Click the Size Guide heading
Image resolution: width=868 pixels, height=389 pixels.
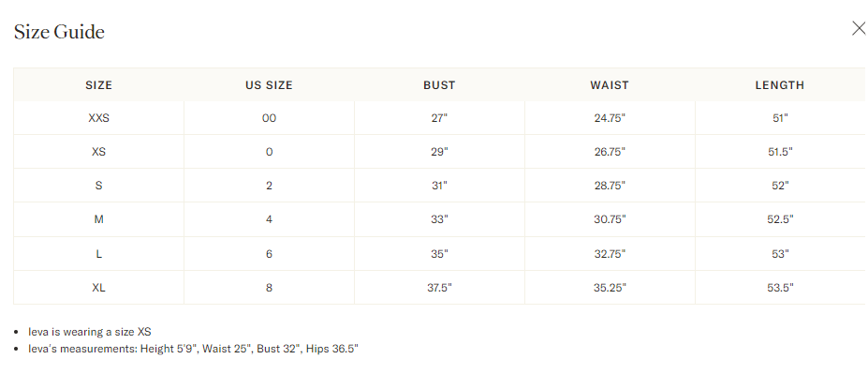(59, 33)
